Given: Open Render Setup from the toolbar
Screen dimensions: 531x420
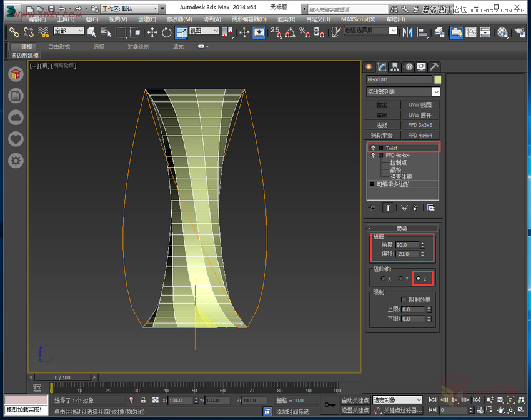Looking at the screenshot, I should pyautogui.click(x=520, y=32).
